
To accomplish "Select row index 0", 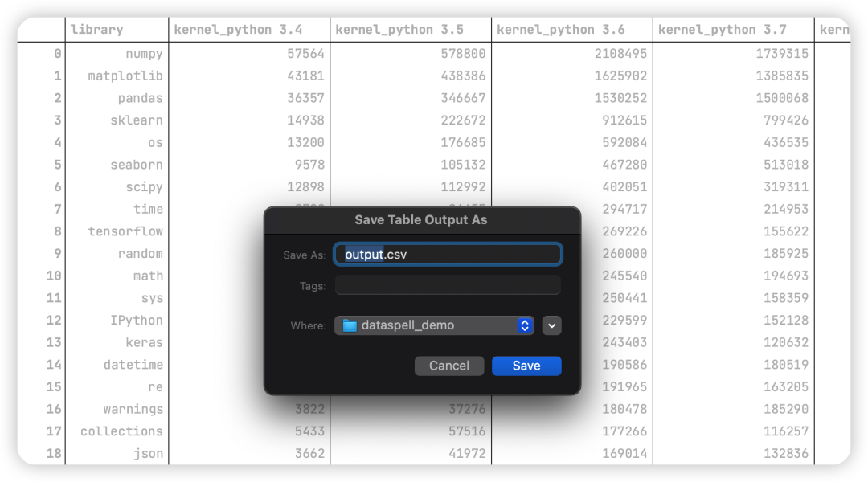I will click(58, 54).
